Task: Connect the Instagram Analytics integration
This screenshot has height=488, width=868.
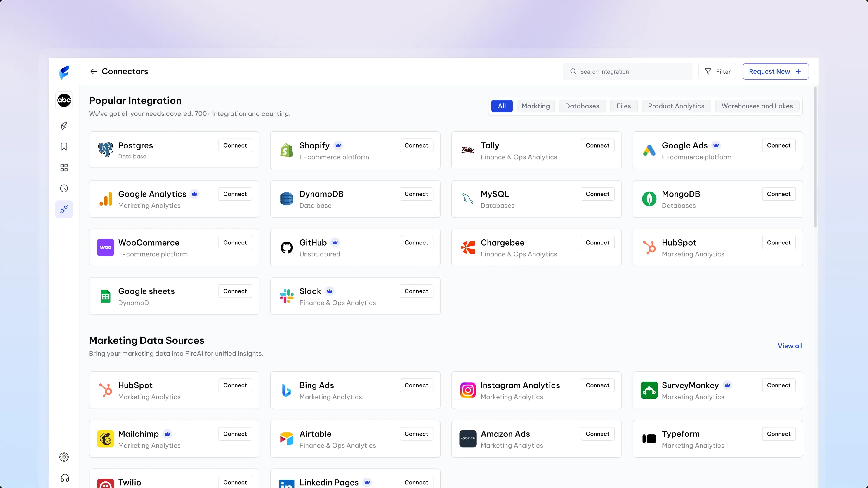Action: (597, 385)
